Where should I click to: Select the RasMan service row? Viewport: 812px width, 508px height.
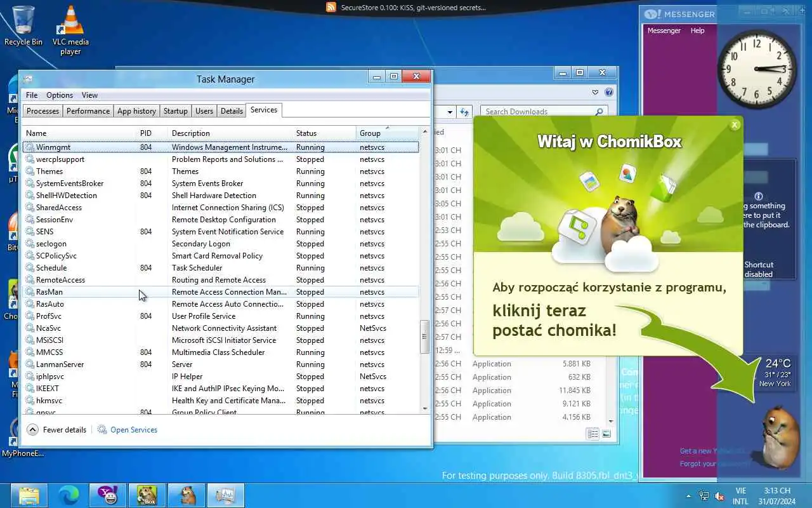221,292
